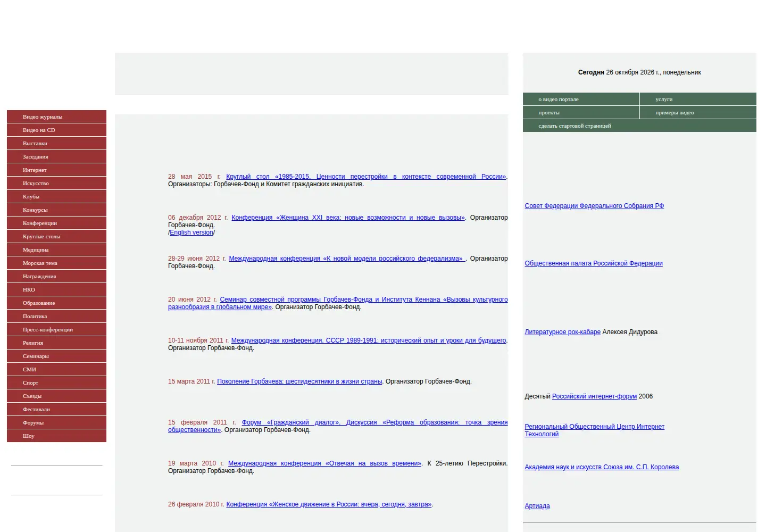Screen dimensions: 766x532
Task: Choose the Интернет menu item
Action: (x=56, y=170)
